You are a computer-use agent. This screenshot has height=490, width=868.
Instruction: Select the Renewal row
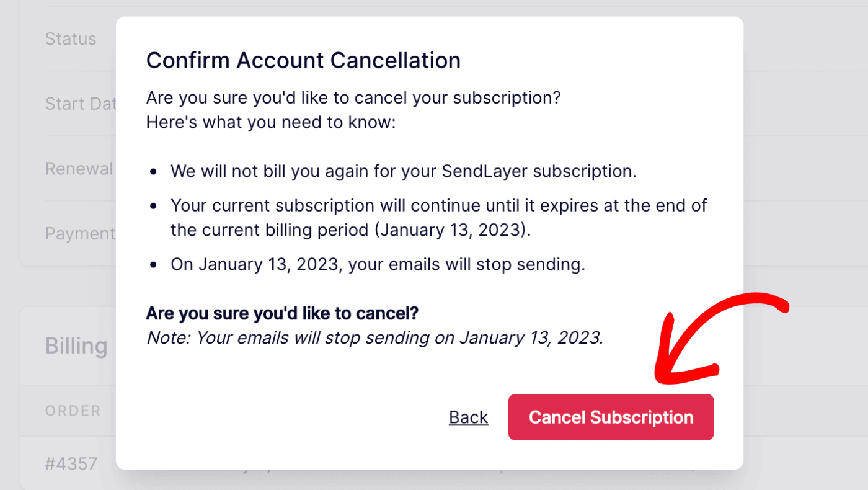click(x=79, y=168)
